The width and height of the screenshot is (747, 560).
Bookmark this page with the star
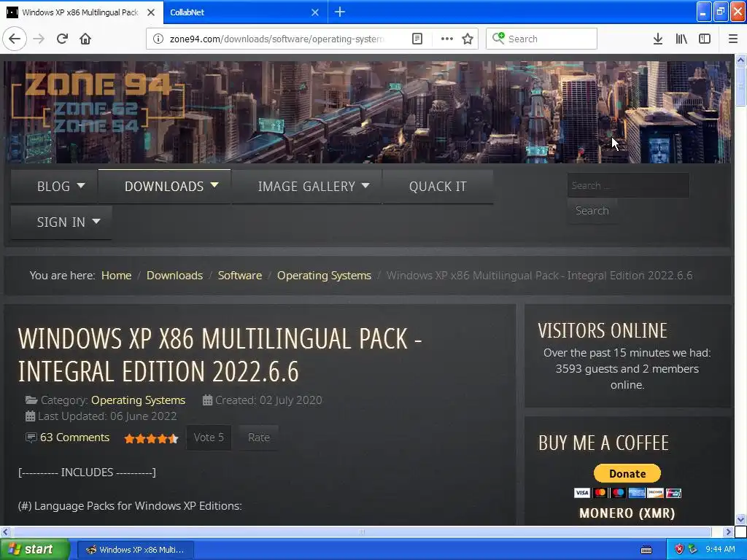click(468, 39)
